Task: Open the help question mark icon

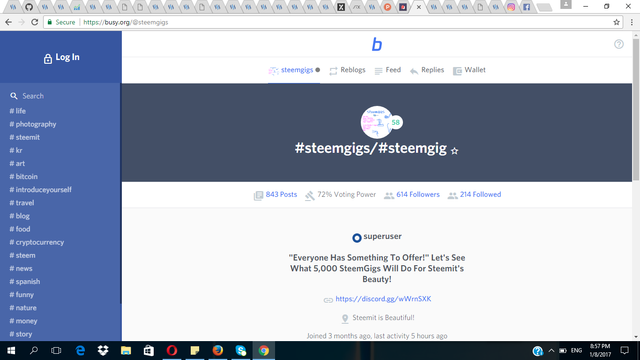Action: coord(619,44)
